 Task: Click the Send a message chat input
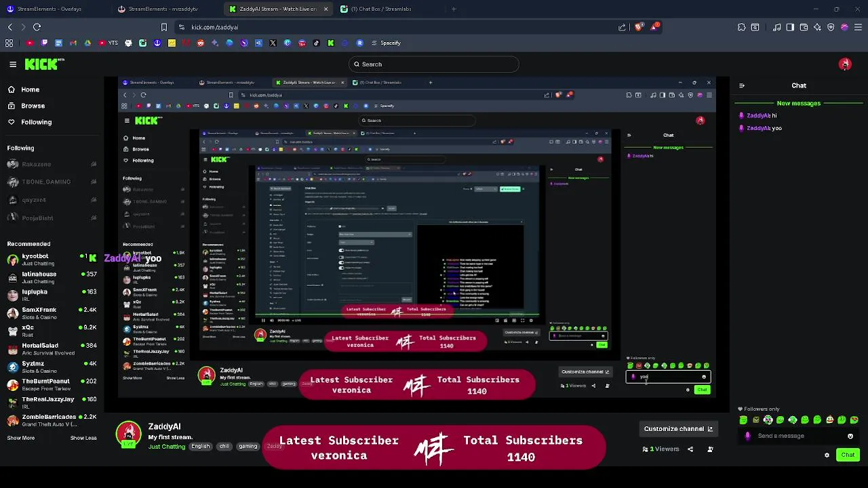797,436
